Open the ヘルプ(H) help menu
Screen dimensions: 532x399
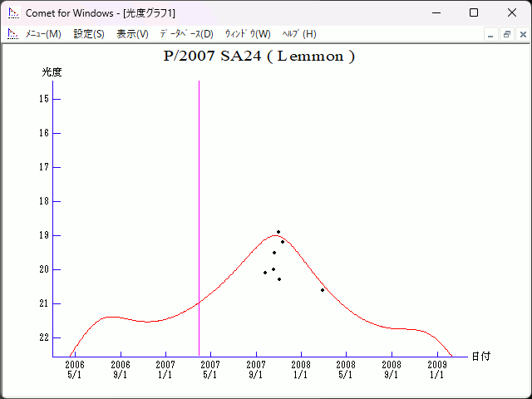(299, 34)
